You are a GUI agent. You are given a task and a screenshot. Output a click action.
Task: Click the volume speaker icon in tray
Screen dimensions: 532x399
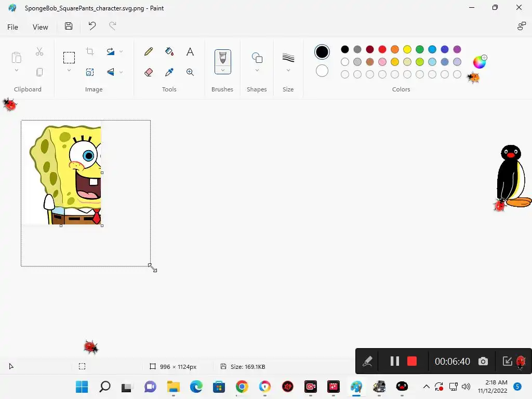coord(466,387)
